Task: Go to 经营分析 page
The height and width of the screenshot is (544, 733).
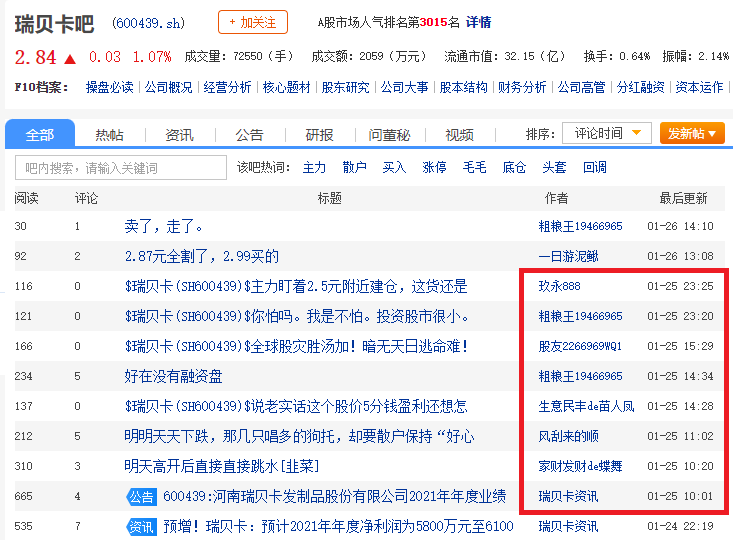Action: pos(227,87)
